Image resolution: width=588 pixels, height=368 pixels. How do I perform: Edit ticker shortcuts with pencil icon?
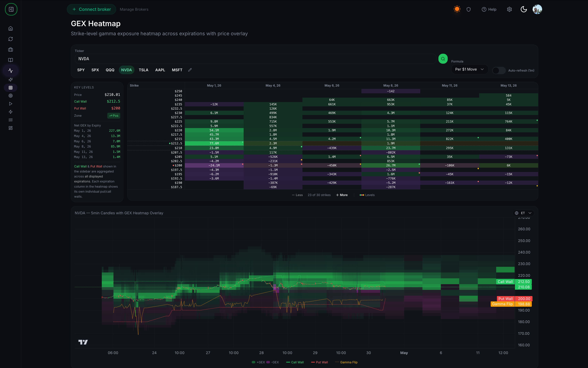(190, 70)
